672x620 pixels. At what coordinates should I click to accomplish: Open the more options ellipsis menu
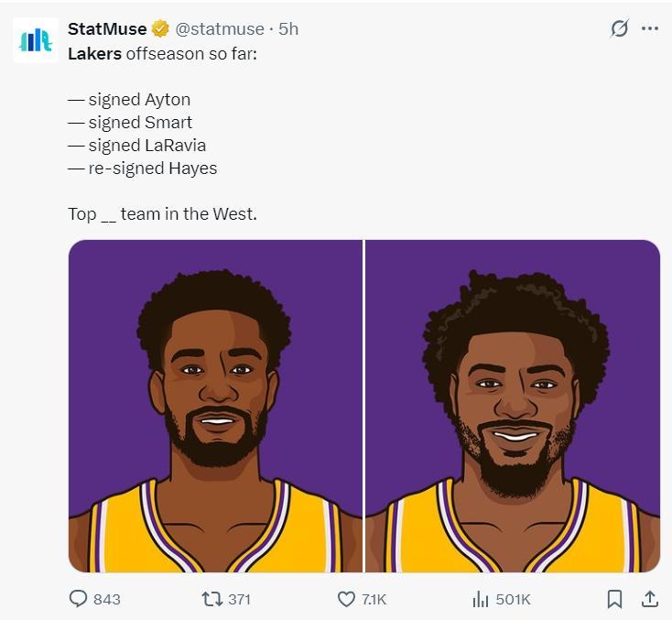pos(650,28)
